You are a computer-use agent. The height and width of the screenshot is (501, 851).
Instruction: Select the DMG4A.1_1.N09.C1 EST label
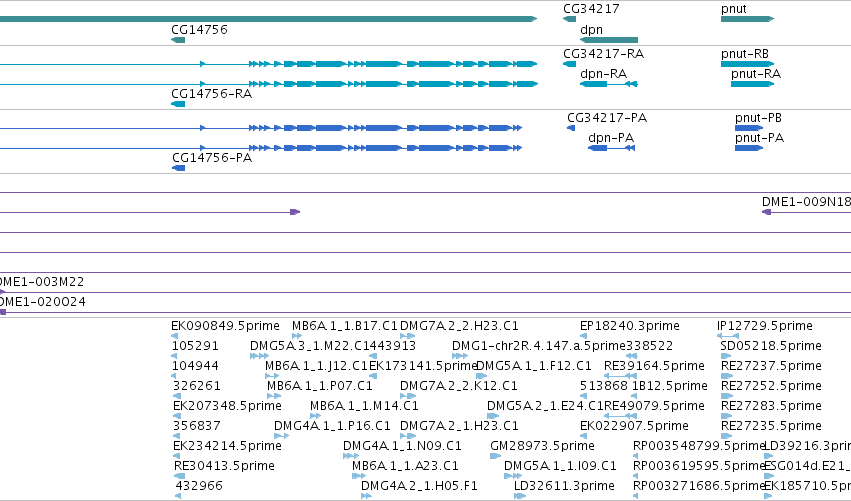[402, 446]
